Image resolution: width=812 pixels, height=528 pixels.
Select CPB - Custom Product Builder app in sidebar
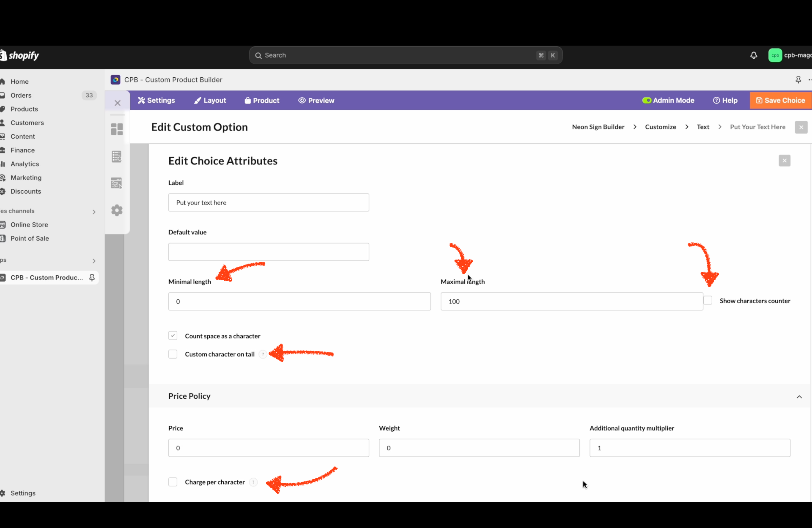coord(46,278)
